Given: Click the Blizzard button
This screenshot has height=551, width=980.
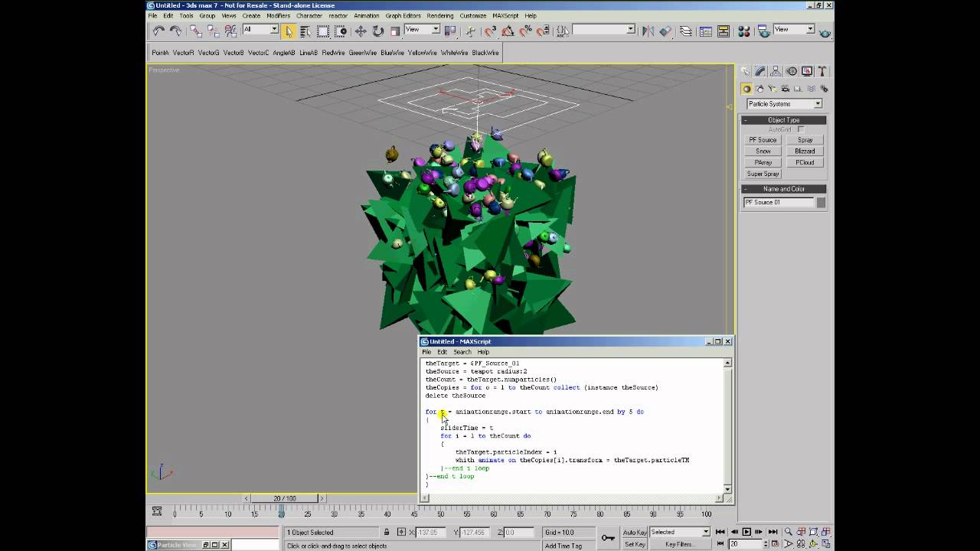Looking at the screenshot, I should tap(805, 152).
